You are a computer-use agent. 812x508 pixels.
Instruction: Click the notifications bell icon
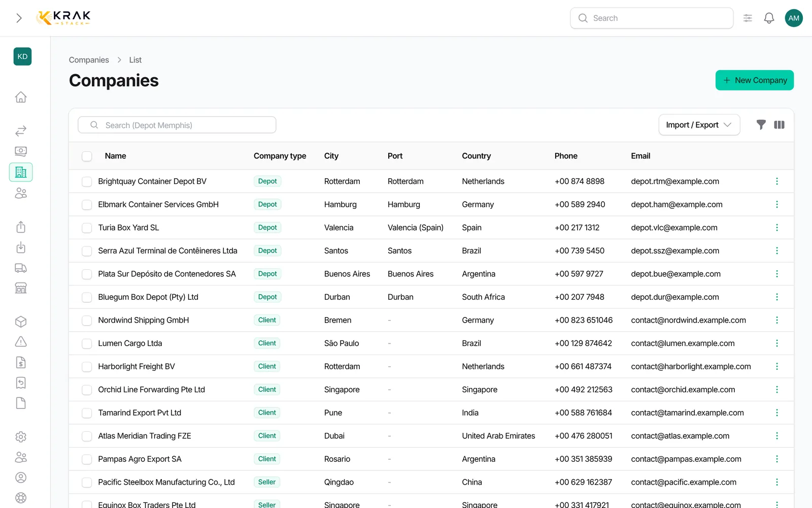pyautogui.click(x=769, y=18)
